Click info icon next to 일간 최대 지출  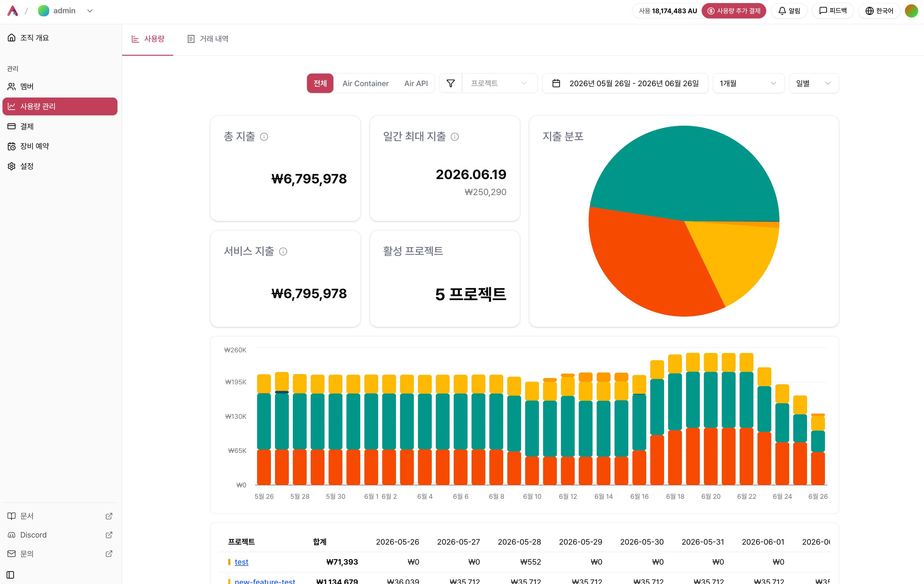click(455, 137)
